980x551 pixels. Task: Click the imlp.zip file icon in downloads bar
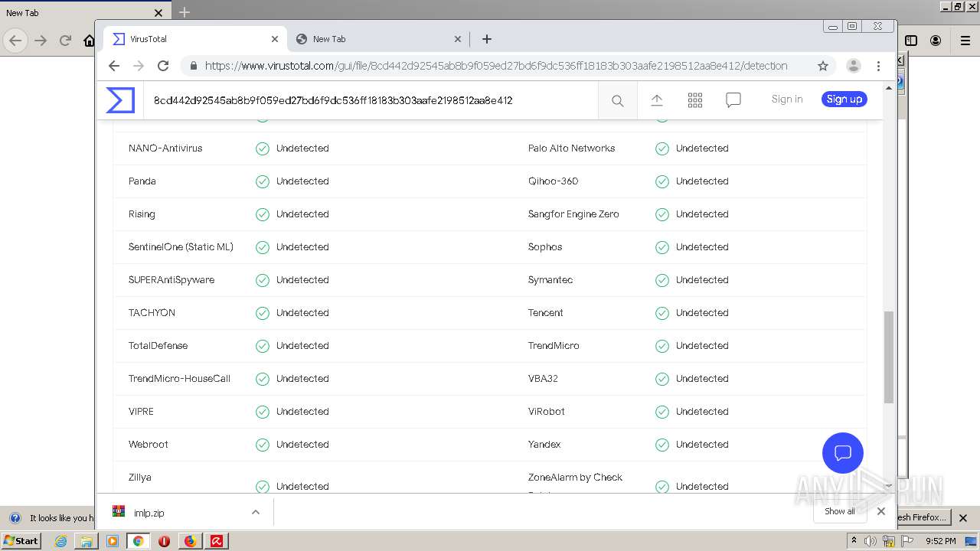(x=119, y=512)
